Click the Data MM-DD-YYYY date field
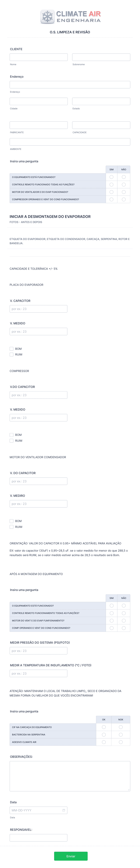Viewport: 140px width, 868px height. click(x=39, y=810)
